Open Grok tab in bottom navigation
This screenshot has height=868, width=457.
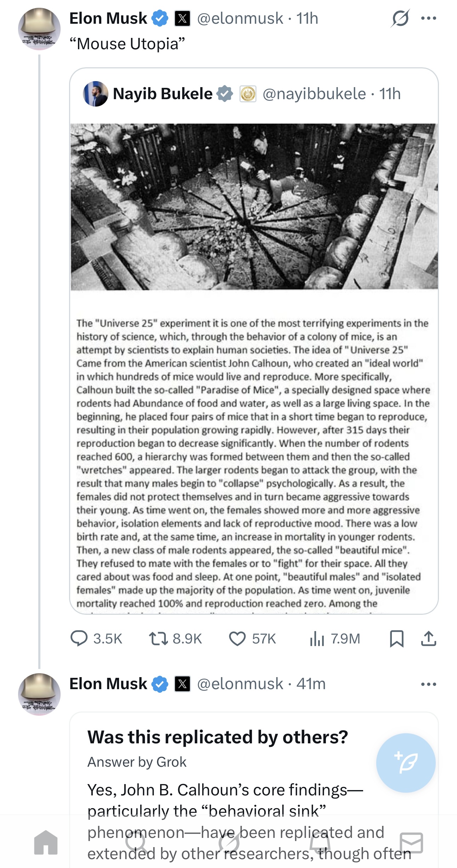coord(228,842)
